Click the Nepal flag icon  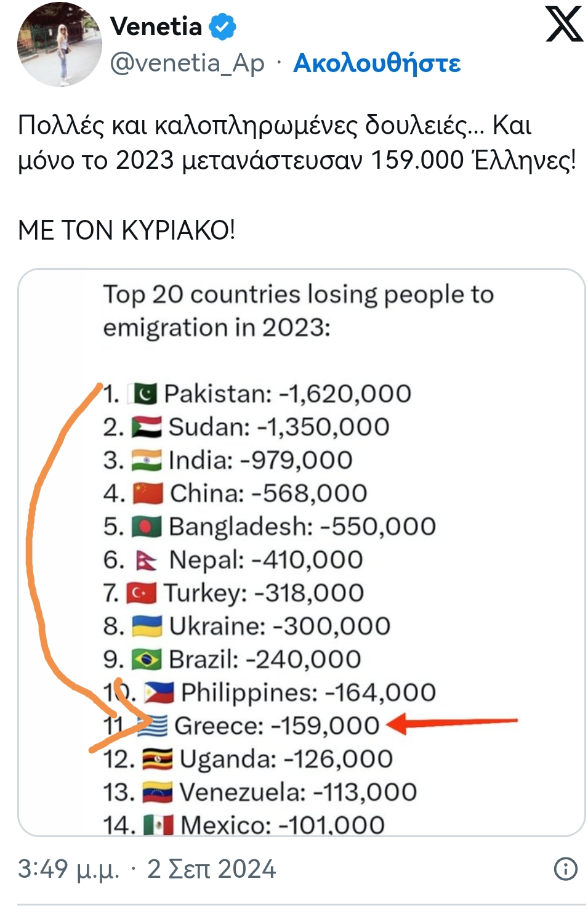click(x=146, y=561)
